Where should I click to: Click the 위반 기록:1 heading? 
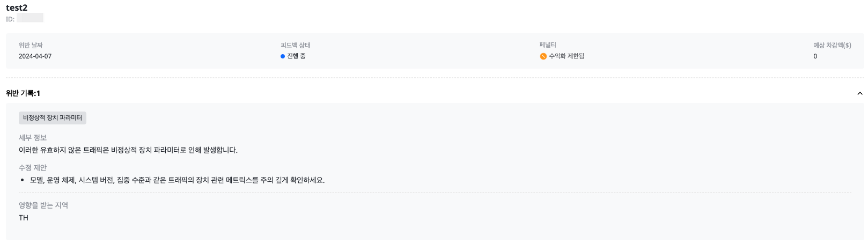(23, 93)
